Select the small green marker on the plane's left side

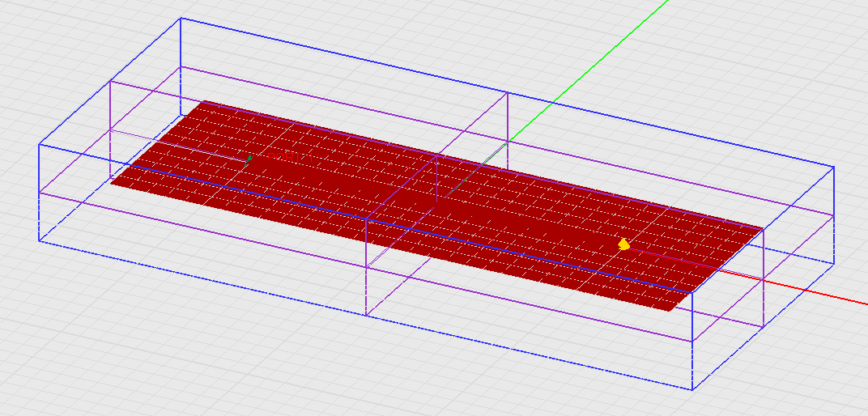tap(249, 159)
